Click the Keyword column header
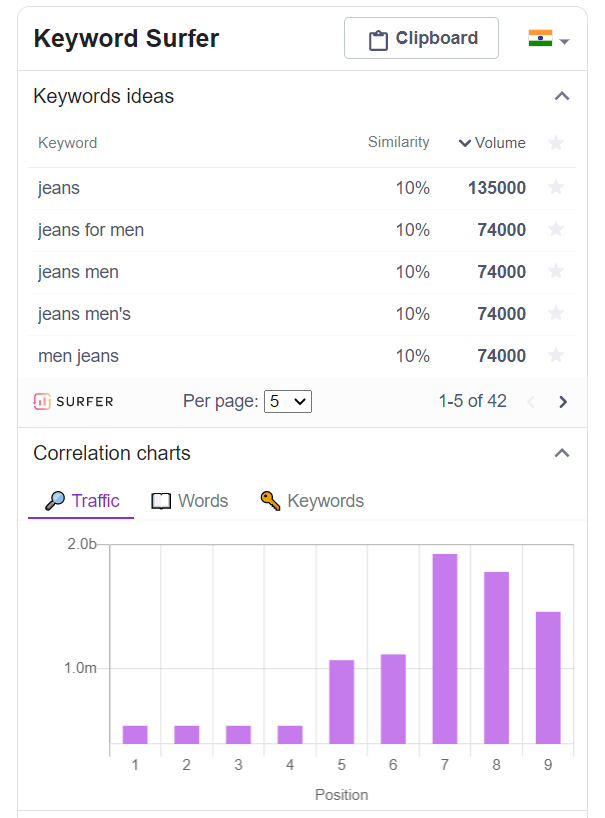This screenshot has width=605, height=818. (67, 143)
